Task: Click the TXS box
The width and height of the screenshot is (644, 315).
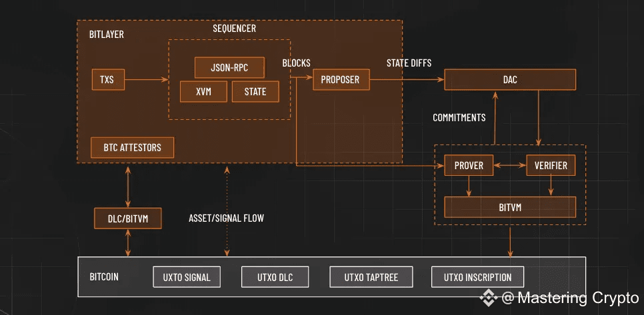Action: 107,80
